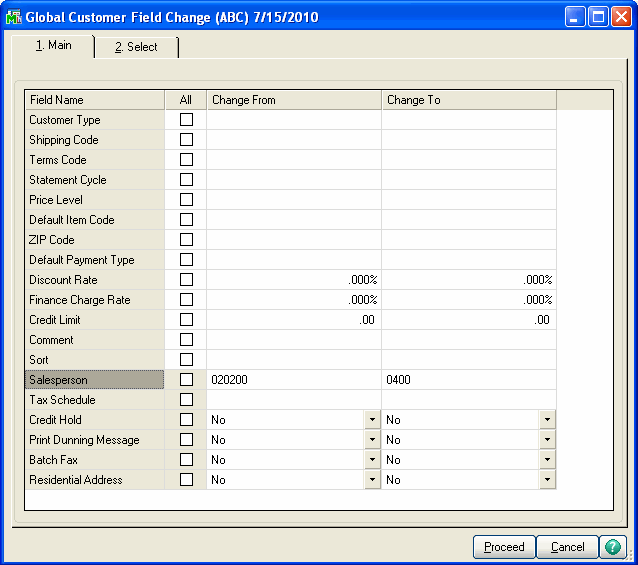
Task: Toggle All checkbox for ZIP Code
Action: tap(186, 240)
